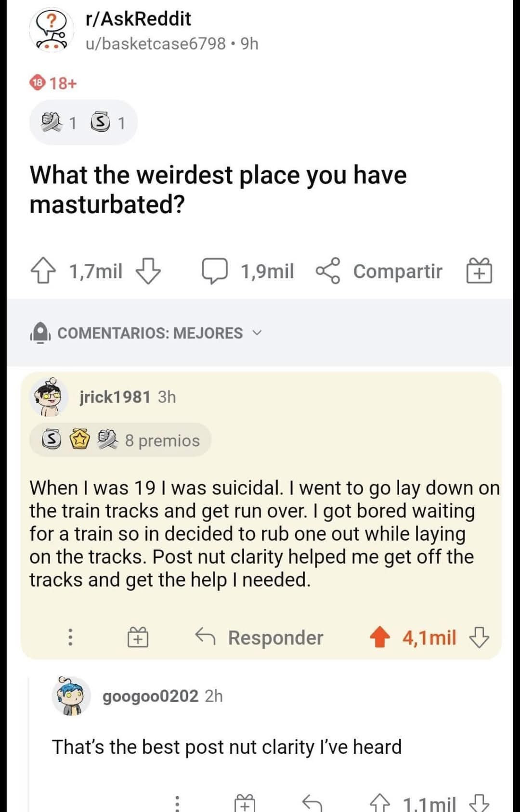Screen dimensions: 520x812
Task: Click the Compartir share button
Action: [379, 271]
